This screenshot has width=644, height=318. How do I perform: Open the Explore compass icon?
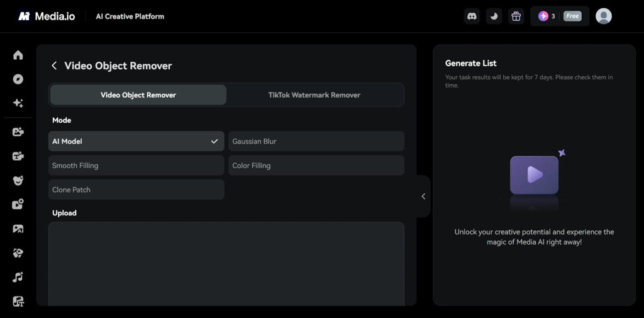coord(18,79)
